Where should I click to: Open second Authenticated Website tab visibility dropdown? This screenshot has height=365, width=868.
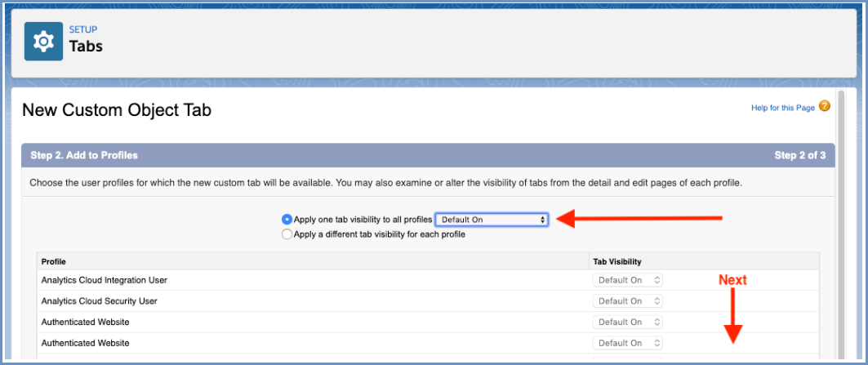[627, 344]
